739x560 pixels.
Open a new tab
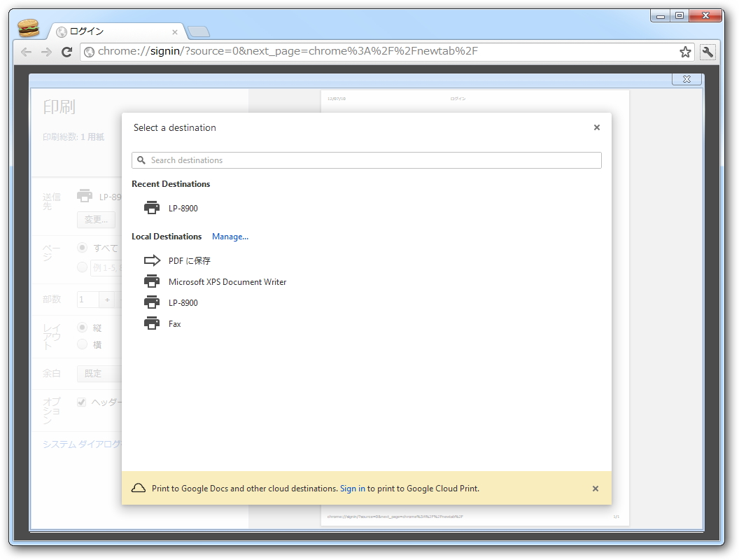199,31
